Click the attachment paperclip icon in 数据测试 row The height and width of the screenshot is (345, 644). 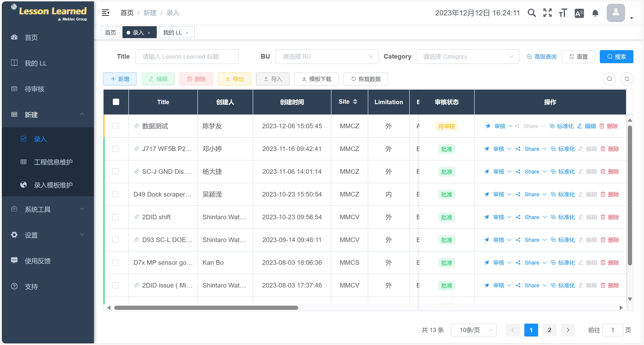point(136,126)
